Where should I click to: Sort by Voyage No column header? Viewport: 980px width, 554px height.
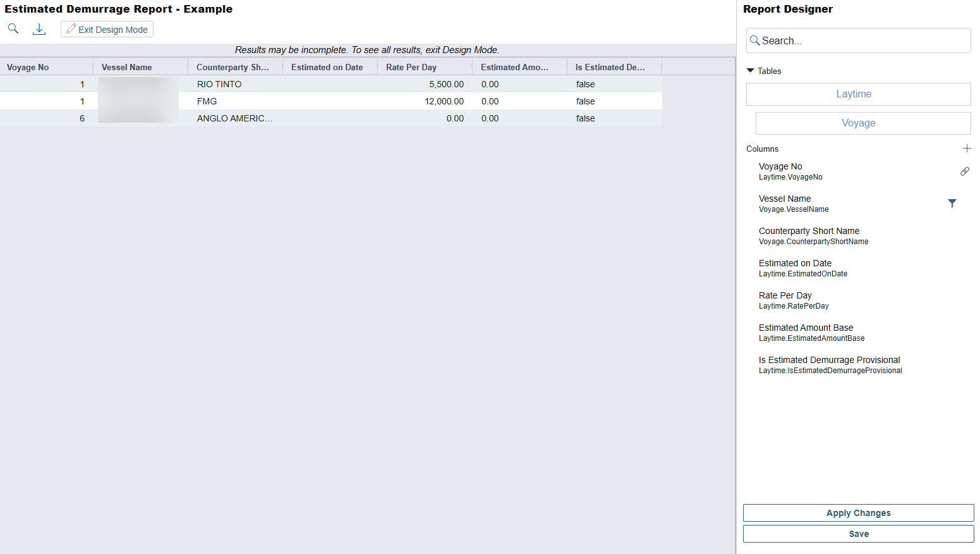point(28,68)
